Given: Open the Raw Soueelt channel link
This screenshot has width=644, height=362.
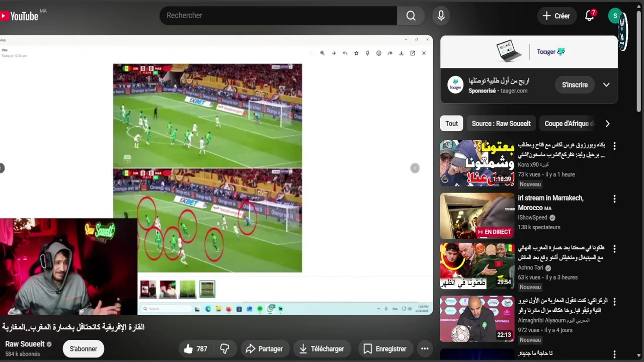Looking at the screenshot, I should tap(25, 344).
